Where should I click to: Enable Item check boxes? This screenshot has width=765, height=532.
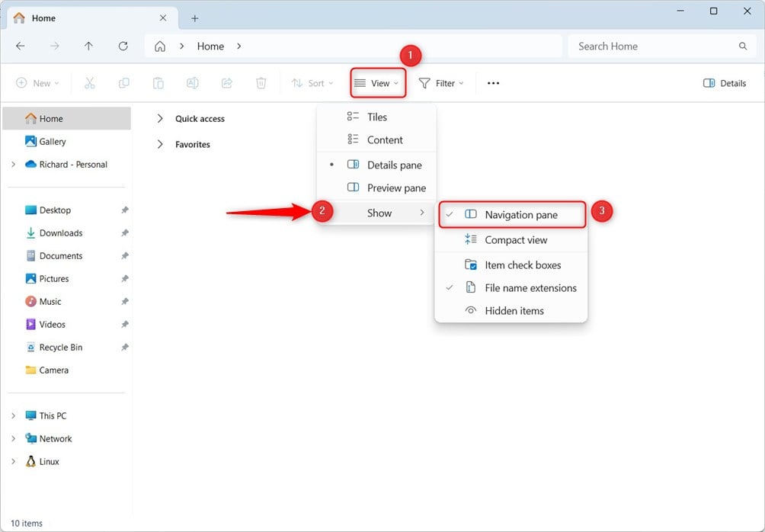pos(511,265)
